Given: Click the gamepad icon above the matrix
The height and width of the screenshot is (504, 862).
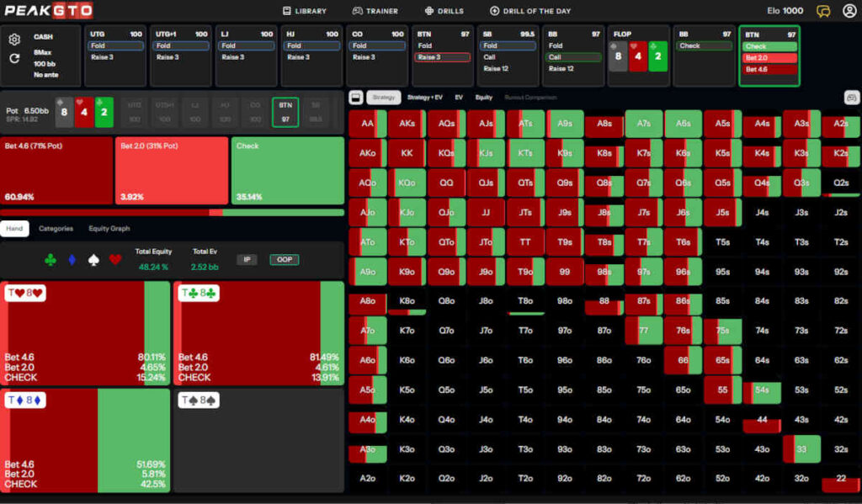Looking at the screenshot, I should [x=850, y=98].
